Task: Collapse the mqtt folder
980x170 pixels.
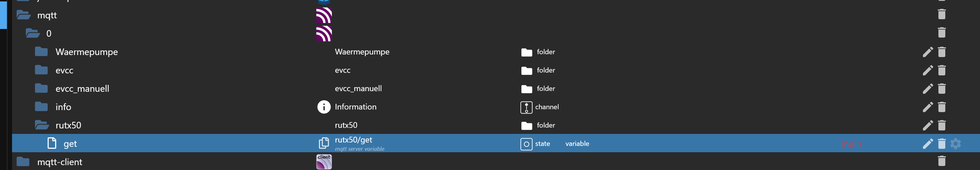Action: (x=24, y=15)
